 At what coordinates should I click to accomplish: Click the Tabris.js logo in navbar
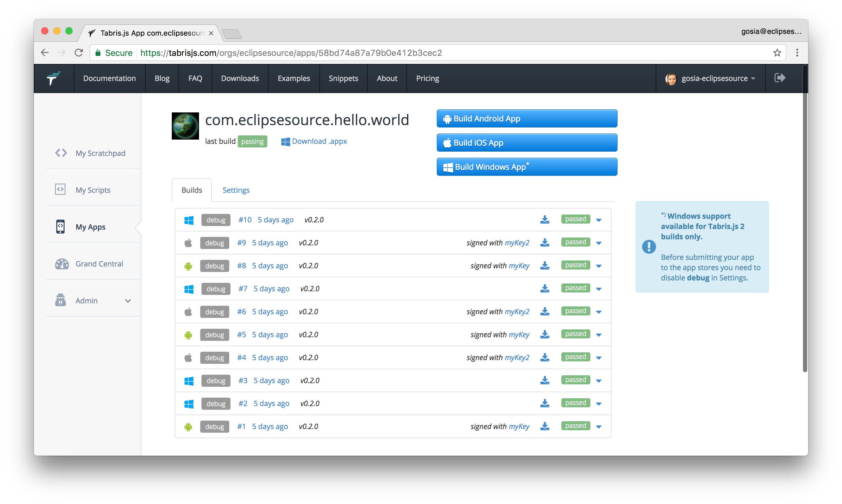tap(53, 79)
